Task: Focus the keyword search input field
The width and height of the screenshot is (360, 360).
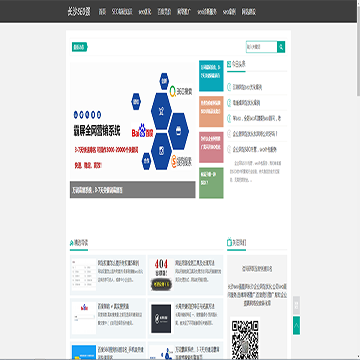Action: click(261, 47)
